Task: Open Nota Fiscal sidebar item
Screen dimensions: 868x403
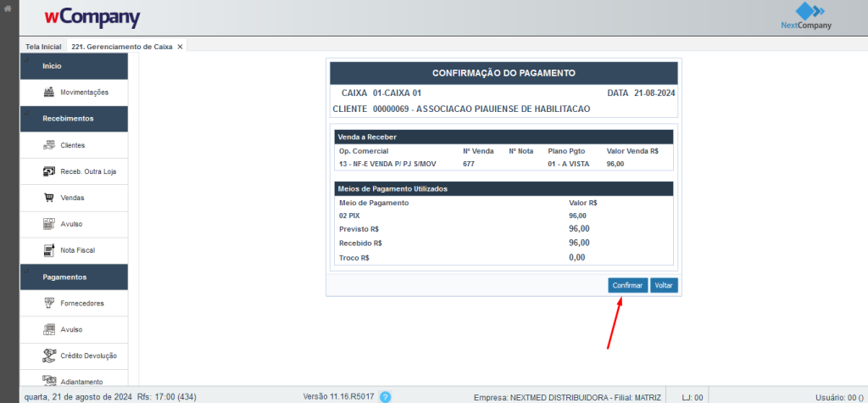Action: 77,250
